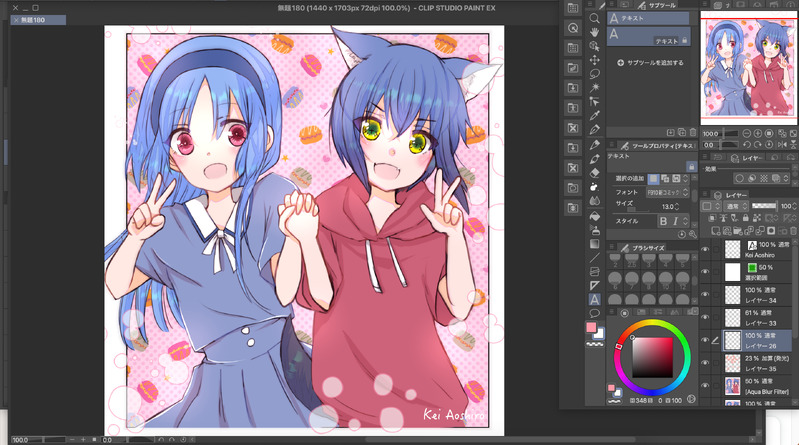Select the Ruler triangle tool
Viewport: 799px width, 445px height.
(594, 285)
